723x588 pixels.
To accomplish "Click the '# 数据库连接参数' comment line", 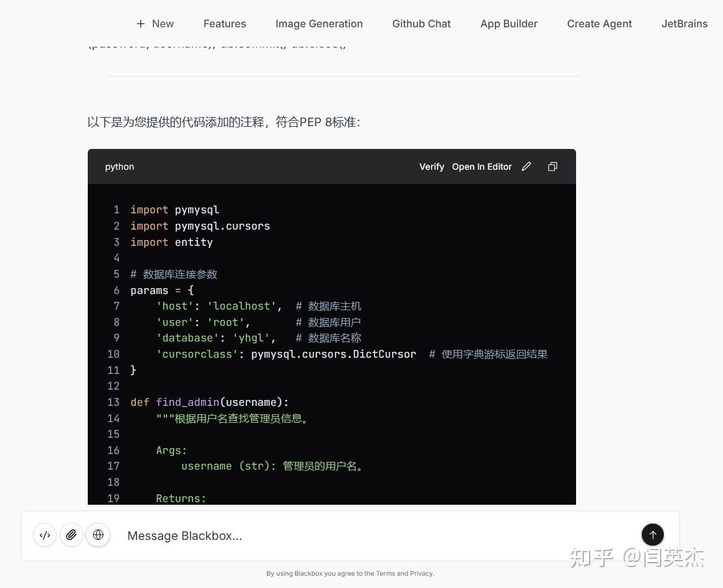I will click(174, 274).
